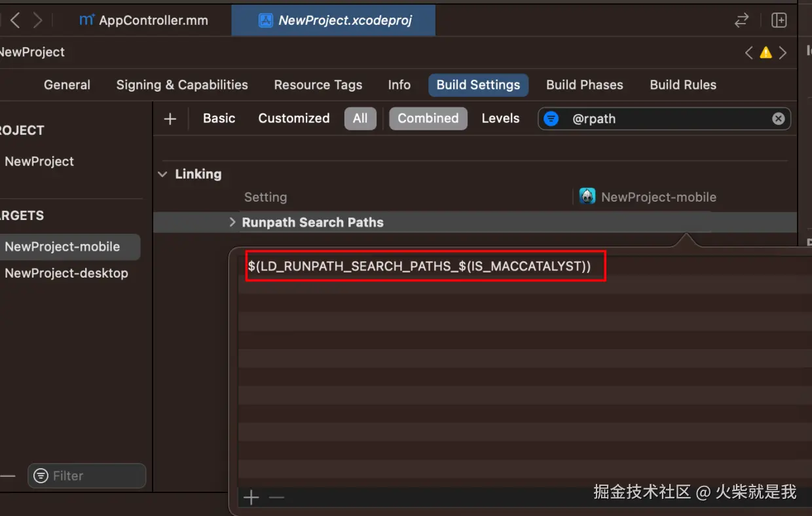Viewport: 812px width, 516px height.
Task: Click the NewProject breadcrumb title
Action: 33,52
